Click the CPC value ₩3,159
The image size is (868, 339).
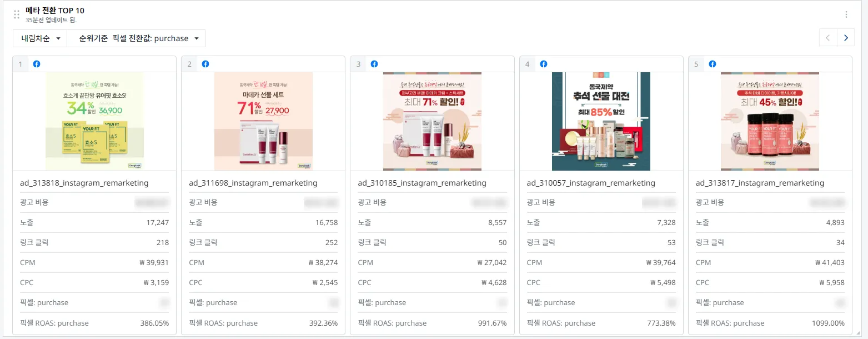(x=157, y=282)
